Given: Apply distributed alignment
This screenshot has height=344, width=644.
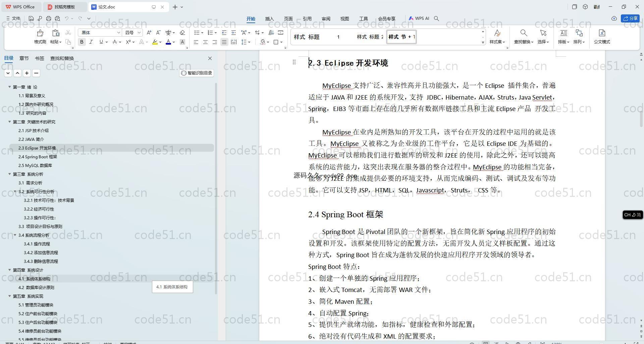Looking at the screenshot, I should (234, 42).
